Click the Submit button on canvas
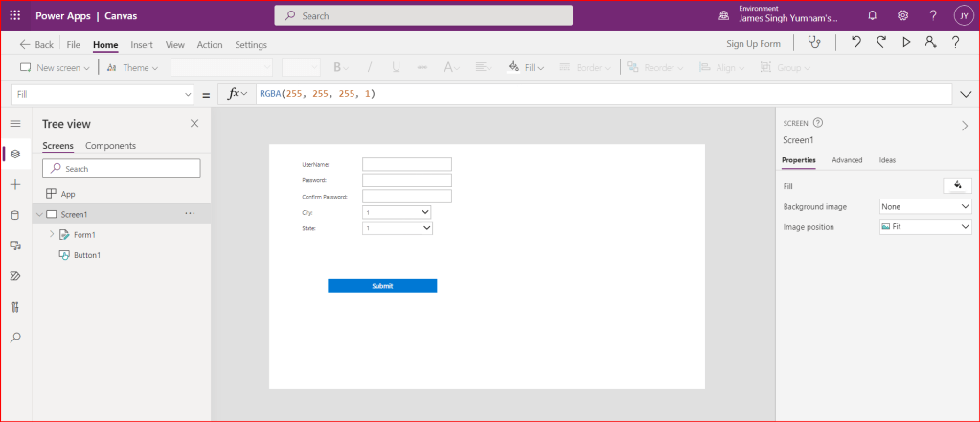 pos(382,286)
